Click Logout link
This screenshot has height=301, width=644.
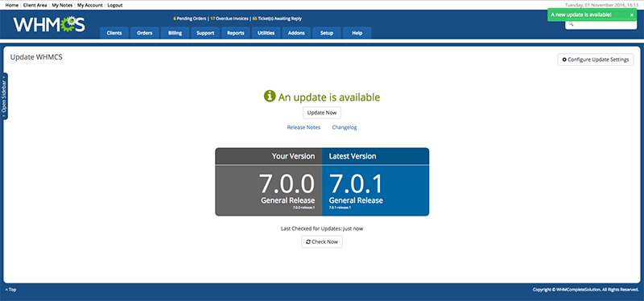point(115,6)
